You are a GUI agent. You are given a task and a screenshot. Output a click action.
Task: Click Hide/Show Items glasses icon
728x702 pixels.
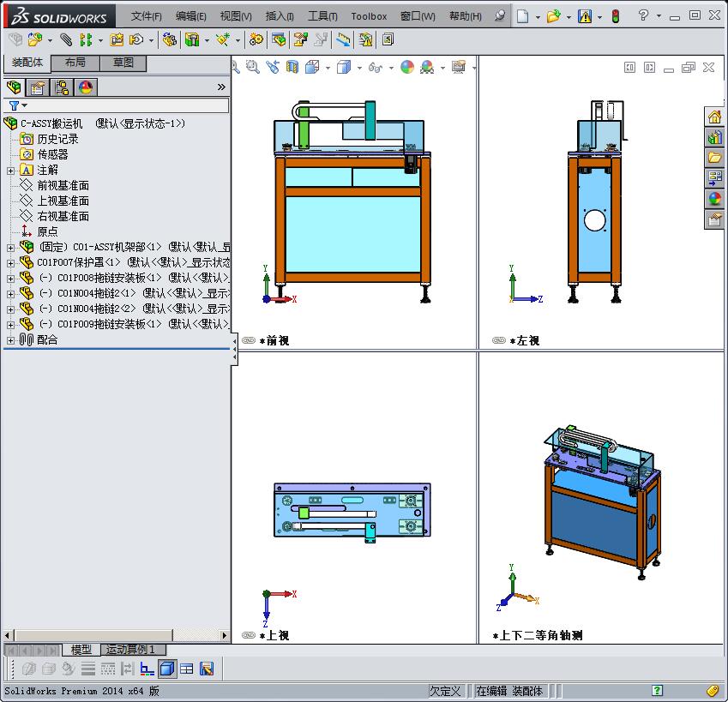pos(376,68)
